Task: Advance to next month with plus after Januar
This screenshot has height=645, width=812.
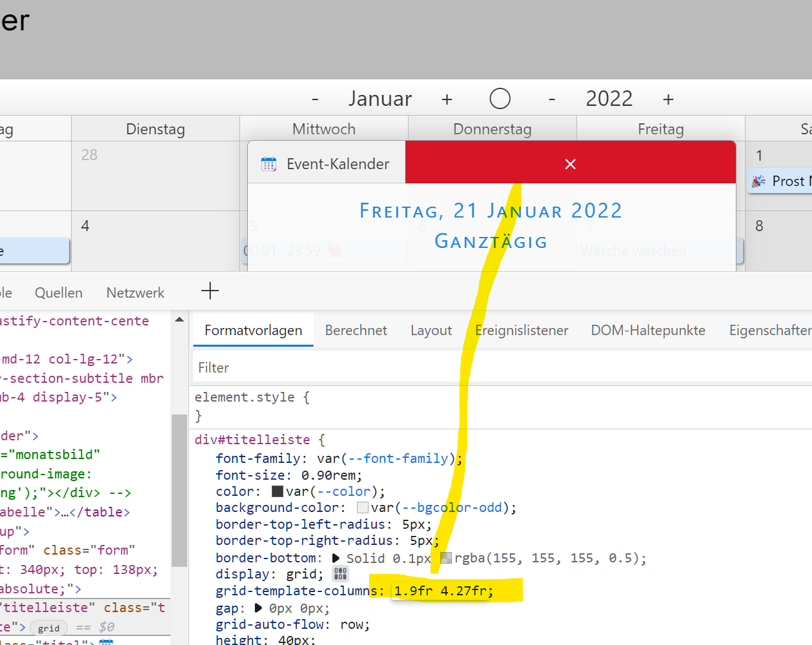Action: click(447, 99)
